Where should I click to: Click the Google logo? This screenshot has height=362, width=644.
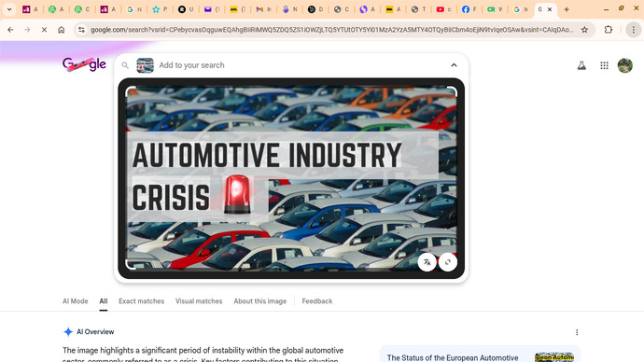[84, 64]
